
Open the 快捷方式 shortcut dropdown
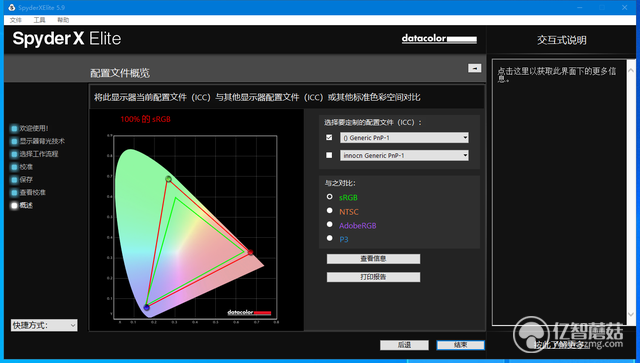(44, 325)
